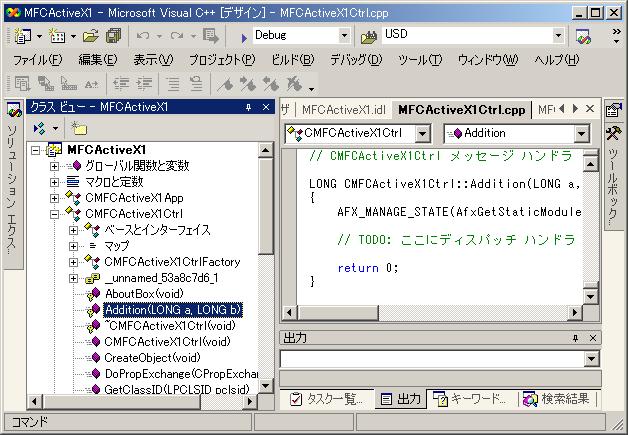Click the code editor horizontal scrollbar thumb
Image resolution: width=628 pixels, height=435 pixels.
(338, 312)
